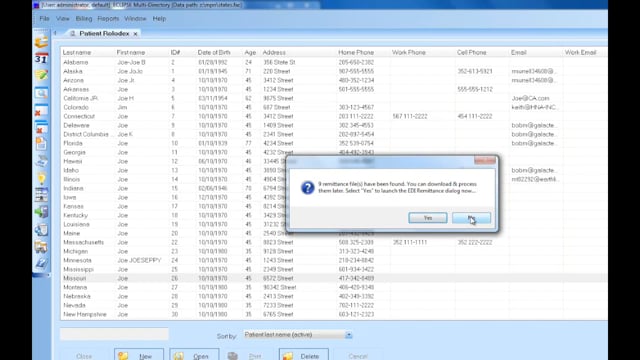Click Yes in the remittance dialog
The height and width of the screenshot is (360, 640).
click(x=428, y=218)
